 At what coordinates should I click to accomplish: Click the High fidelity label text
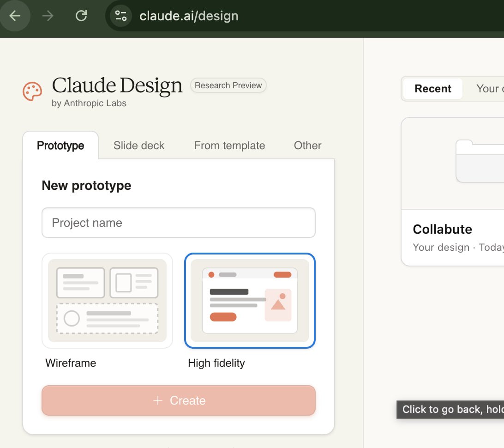216,363
